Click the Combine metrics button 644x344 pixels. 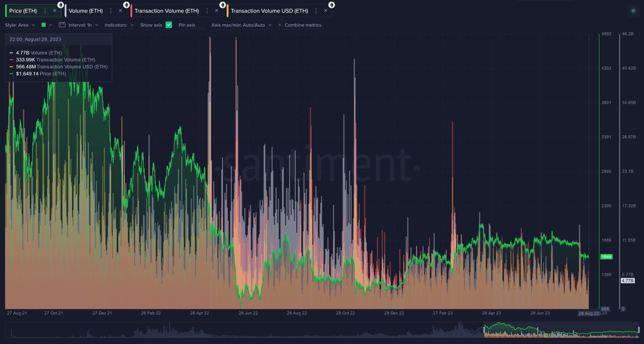coord(300,25)
